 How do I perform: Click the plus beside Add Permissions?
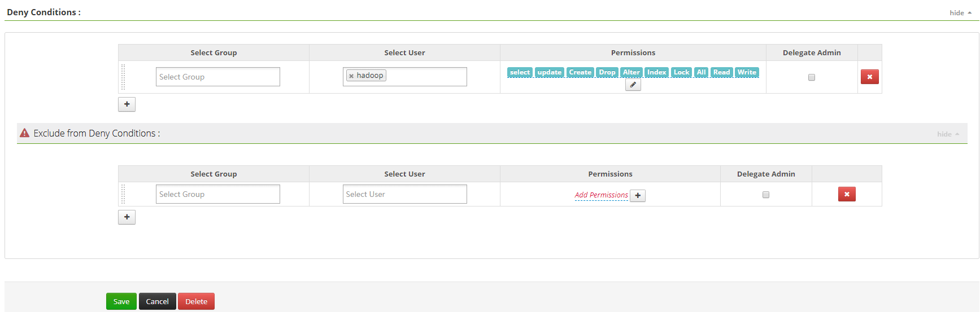[x=638, y=195]
